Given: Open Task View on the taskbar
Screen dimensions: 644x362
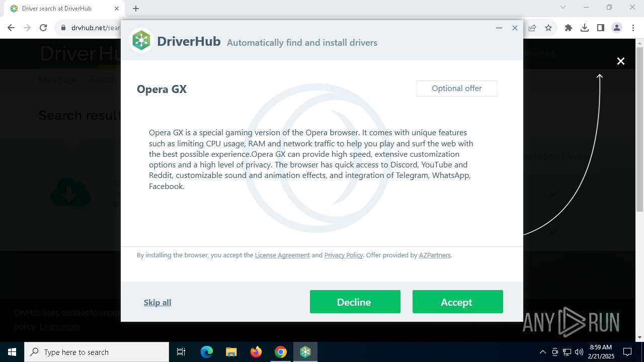Looking at the screenshot, I should 181,352.
